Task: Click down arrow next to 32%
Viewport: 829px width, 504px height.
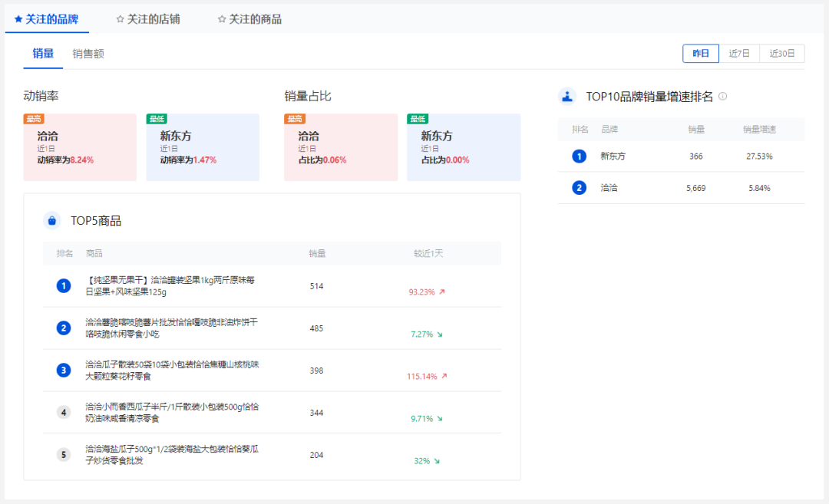Action: 437,461
